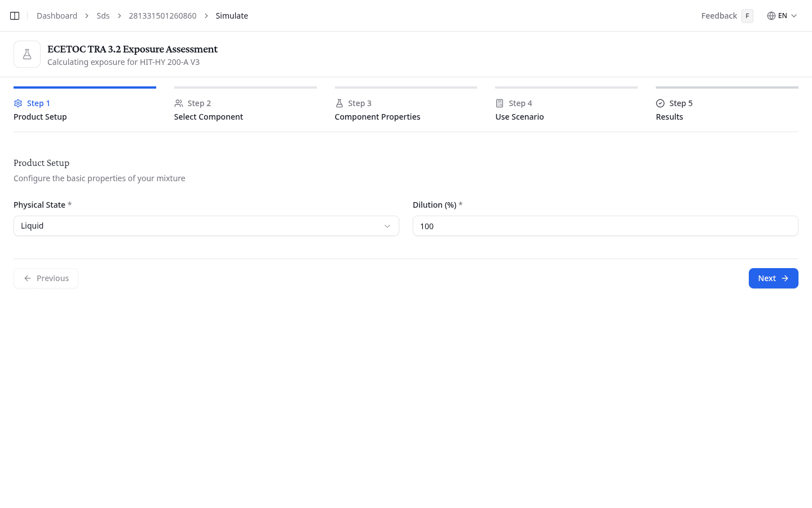812x508 pixels.
Task: Open the Physical State dropdown
Action: coord(206,226)
